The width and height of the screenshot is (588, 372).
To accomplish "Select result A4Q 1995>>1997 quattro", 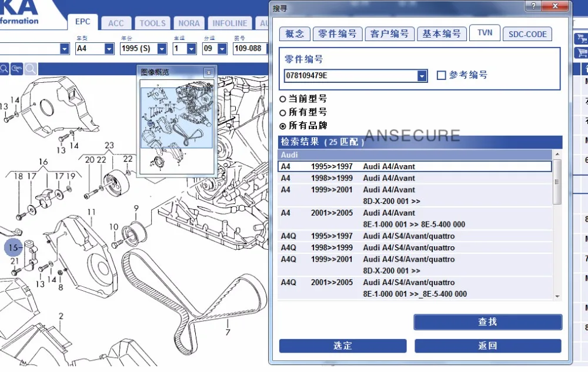I will coord(415,236).
